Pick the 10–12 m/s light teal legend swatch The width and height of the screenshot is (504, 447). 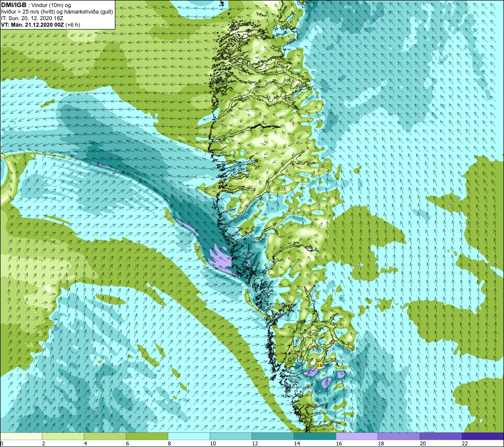tap(231, 436)
